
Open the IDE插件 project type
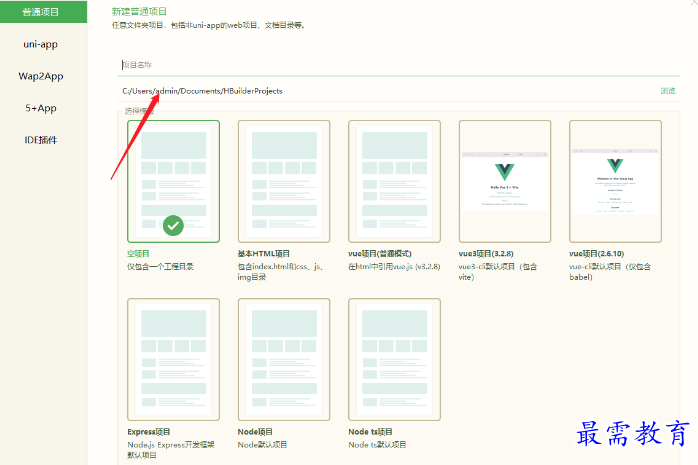pos(41,140)
